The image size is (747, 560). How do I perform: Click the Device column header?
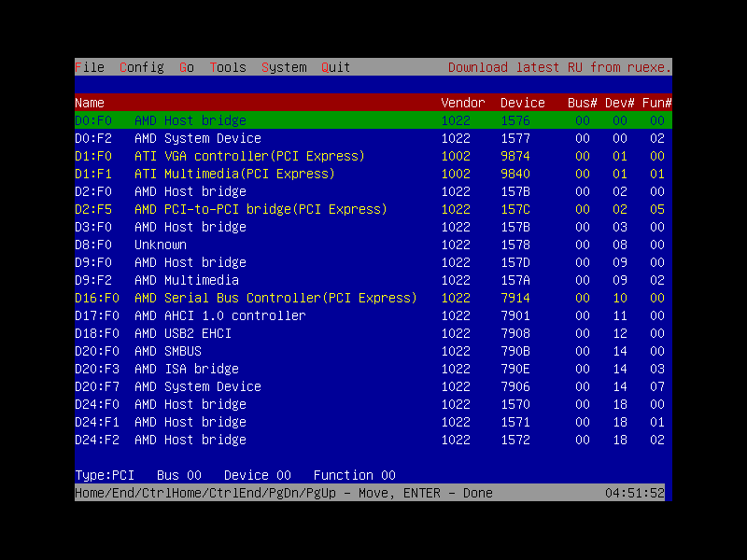(x=523, y=103)
